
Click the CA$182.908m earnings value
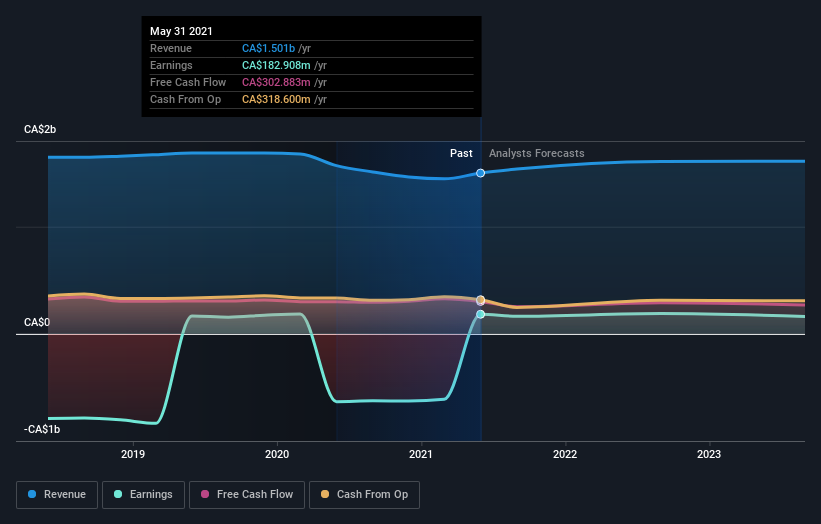(276, 65)
